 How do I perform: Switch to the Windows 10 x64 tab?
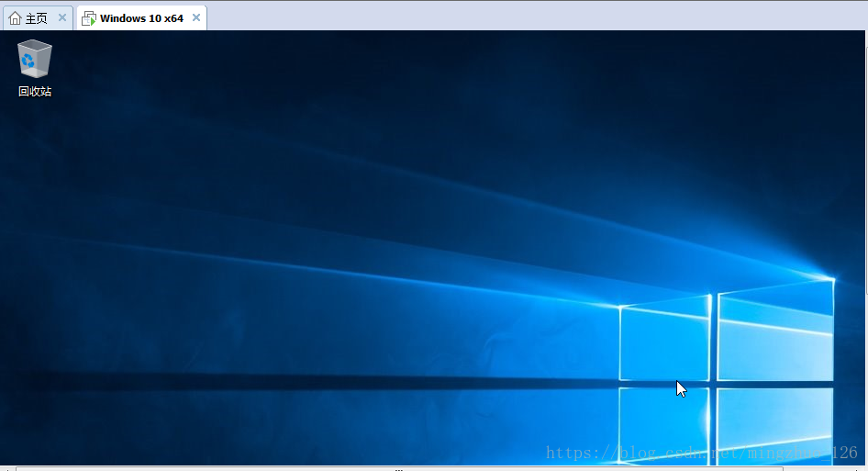pos(141,18)
